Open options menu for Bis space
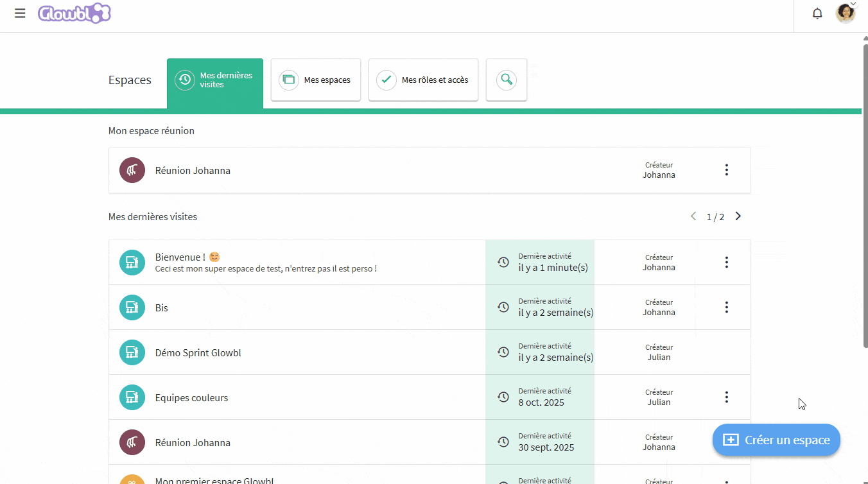This screenshot has height=484, width=868. click(x=727, y=307)
